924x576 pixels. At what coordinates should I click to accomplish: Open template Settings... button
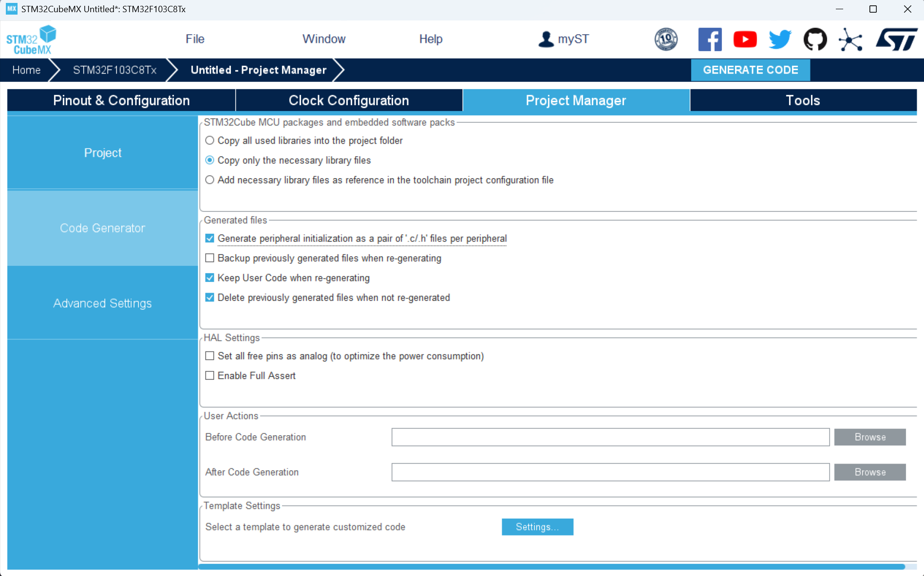(537, 527)
